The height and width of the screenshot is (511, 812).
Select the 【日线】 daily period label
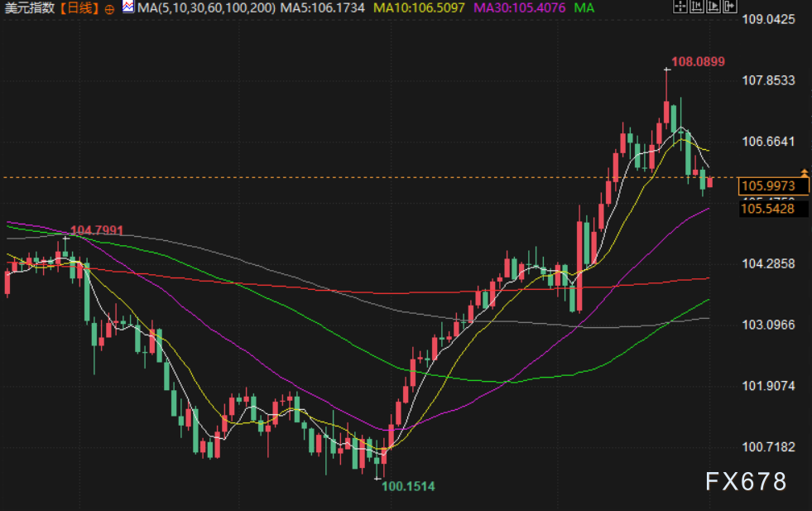point(79,8)
